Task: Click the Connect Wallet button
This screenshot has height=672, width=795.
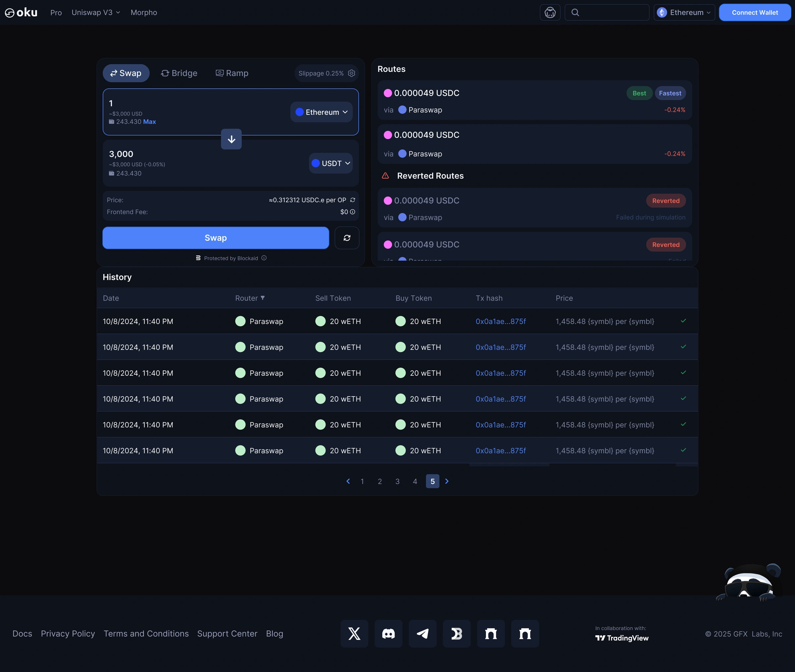Action: [x=755, y=13]
